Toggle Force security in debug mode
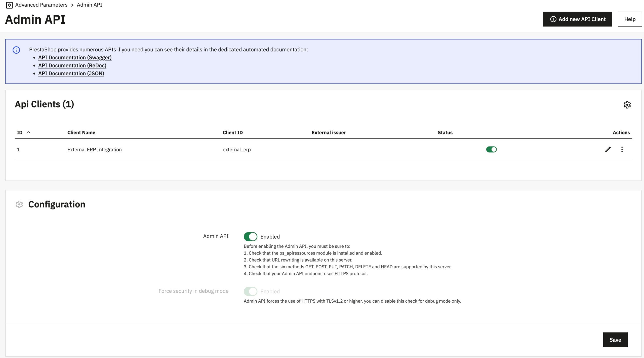 point(250,291)
